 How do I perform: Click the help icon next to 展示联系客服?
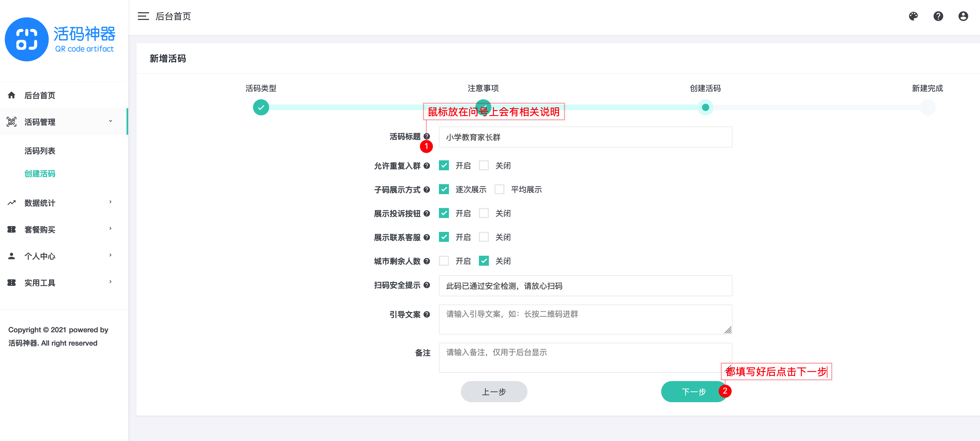[426, 237]
